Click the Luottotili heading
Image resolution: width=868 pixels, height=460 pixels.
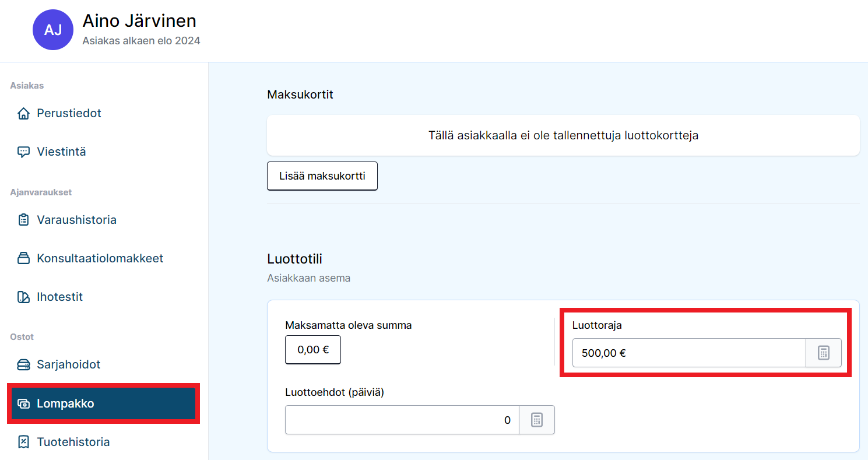(x=294, y=258)
